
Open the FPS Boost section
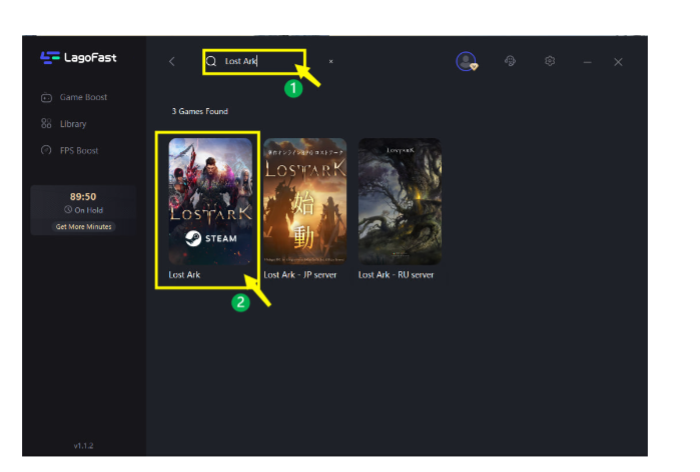pos(70,150)
